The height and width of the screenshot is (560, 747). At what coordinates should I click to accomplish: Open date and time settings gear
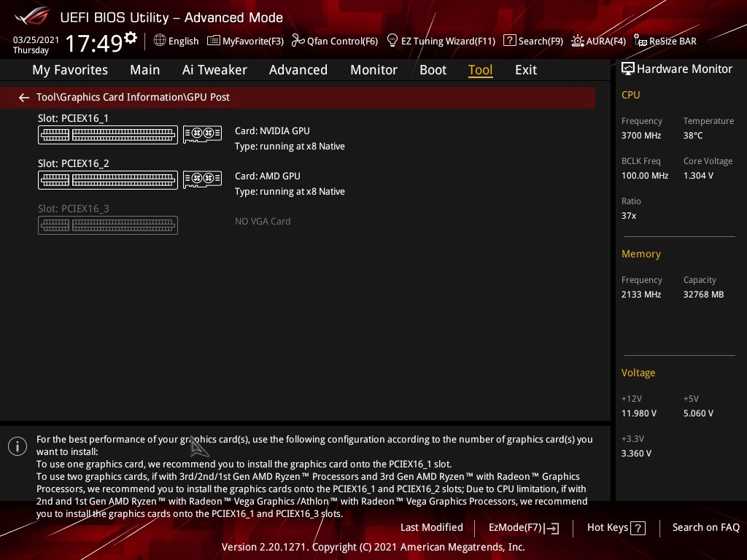pos(131,38)
